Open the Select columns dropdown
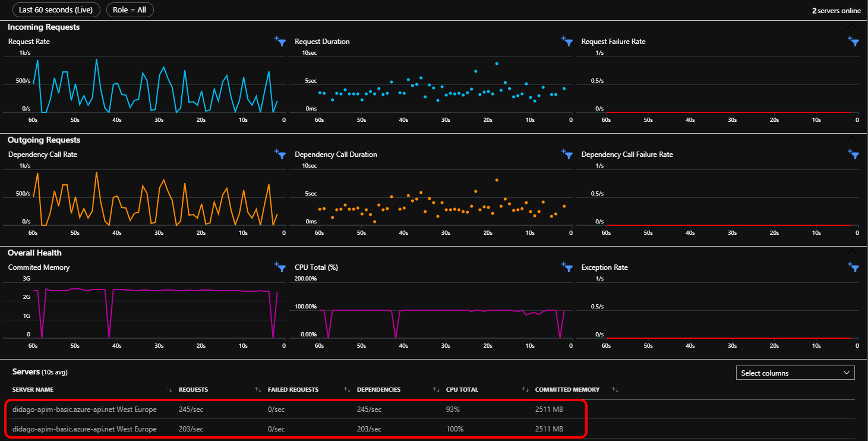Viewport: 868px width, 441px height. click(x=795, y=373)
